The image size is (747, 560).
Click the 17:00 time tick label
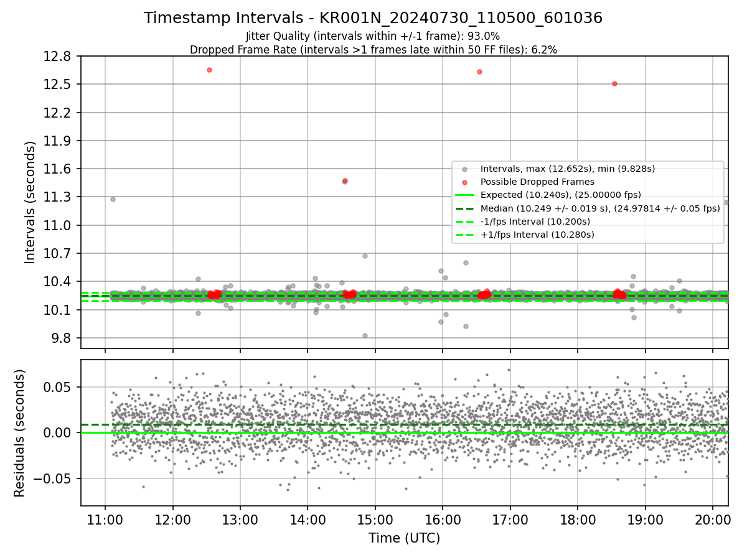(x=510, y=519)
